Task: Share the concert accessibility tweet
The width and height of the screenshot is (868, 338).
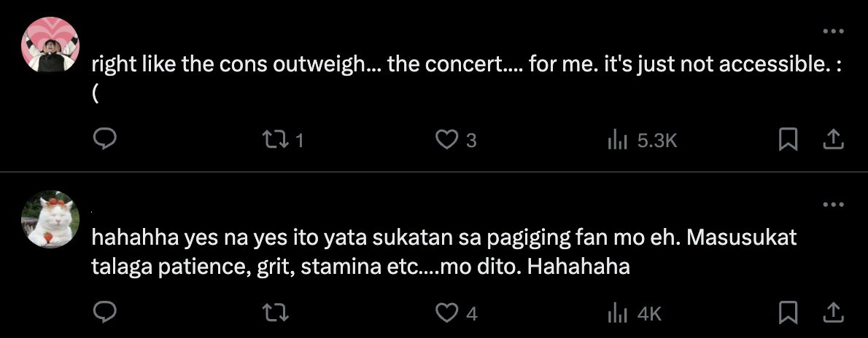Action: (x=833, y=138)
